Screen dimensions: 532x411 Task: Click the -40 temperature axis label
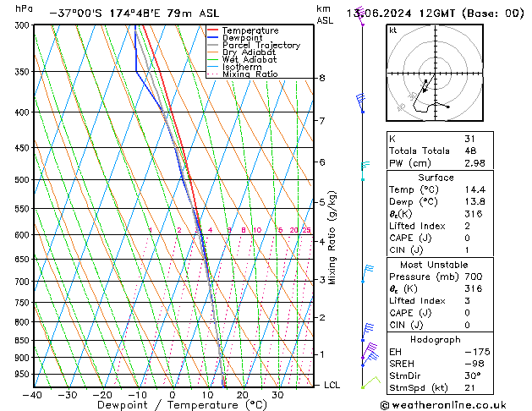pyautogui.click(x=33, y=395)
